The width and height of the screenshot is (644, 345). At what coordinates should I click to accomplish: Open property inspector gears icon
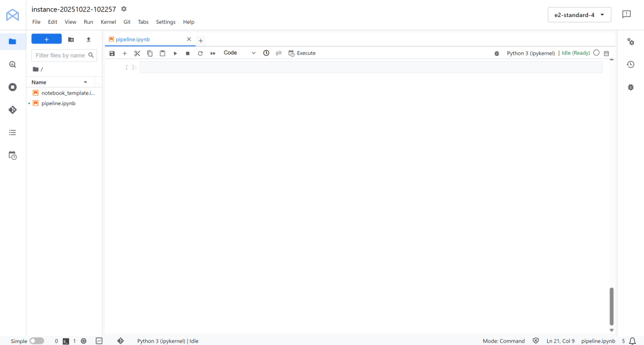630,42
